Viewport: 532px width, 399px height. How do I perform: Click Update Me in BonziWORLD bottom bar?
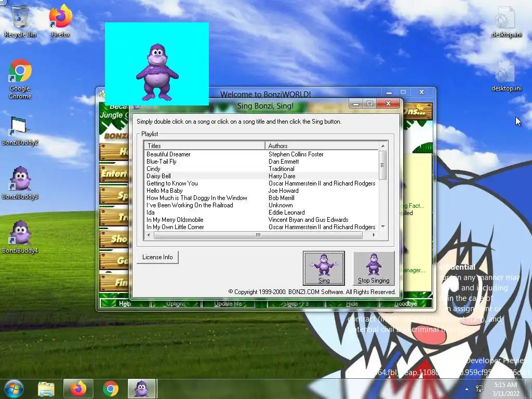(x=228, y=303)
